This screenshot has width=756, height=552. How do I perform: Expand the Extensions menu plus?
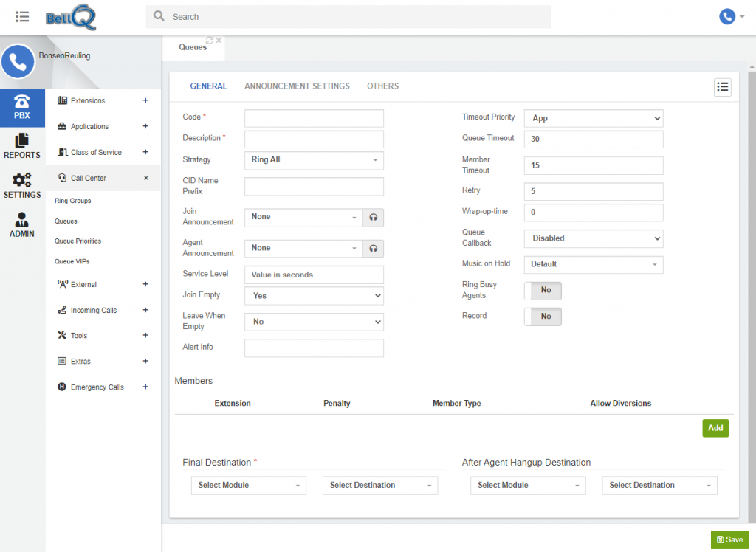(145, 100)
